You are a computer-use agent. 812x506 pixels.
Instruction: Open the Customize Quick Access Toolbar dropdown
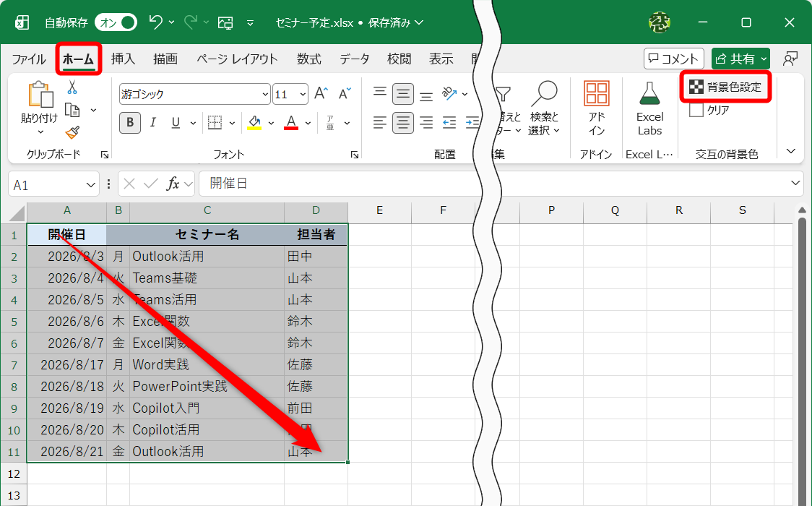(x=250, y=23)
